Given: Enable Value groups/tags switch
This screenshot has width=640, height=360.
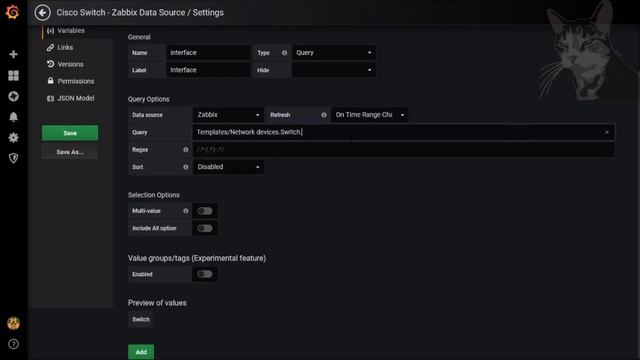Looking at the screenshot, I should [205, 274].
